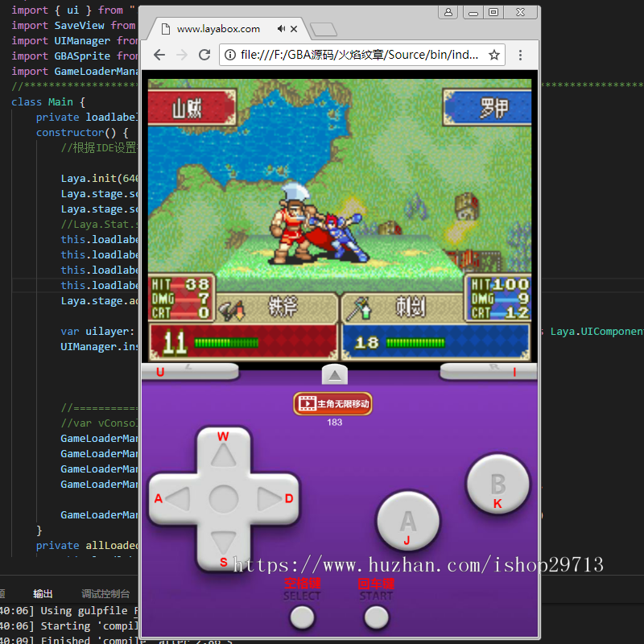Click the 主角无限移动 video button
The height and width of the screenshot is (644, 644).
(333, 404)
